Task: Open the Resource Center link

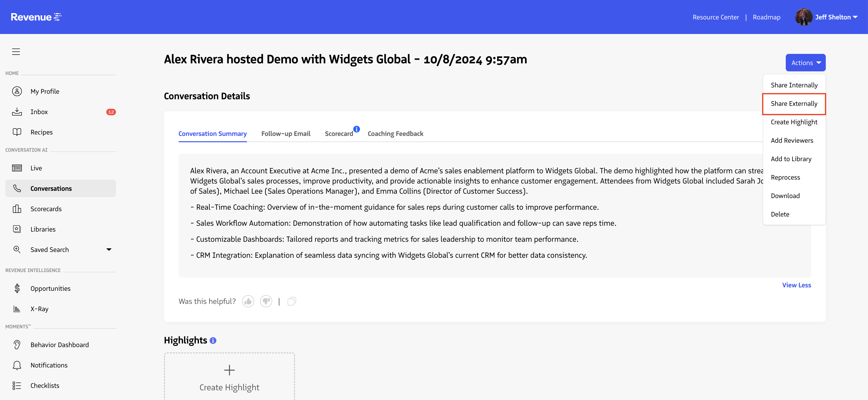Action: [715, 17]
